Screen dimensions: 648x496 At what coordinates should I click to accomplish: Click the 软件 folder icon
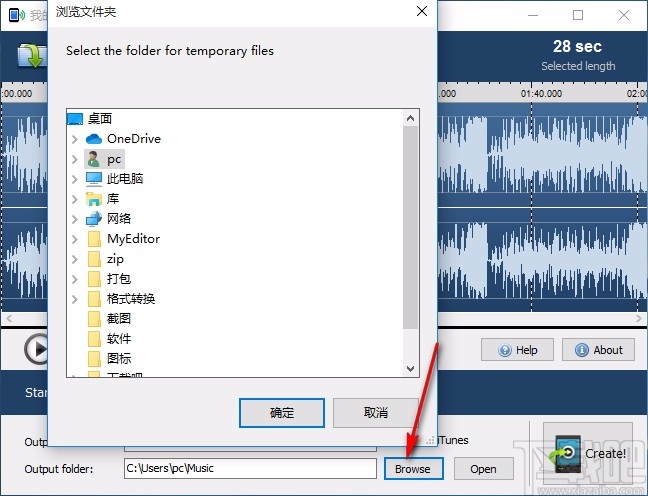tap(94, 339)
